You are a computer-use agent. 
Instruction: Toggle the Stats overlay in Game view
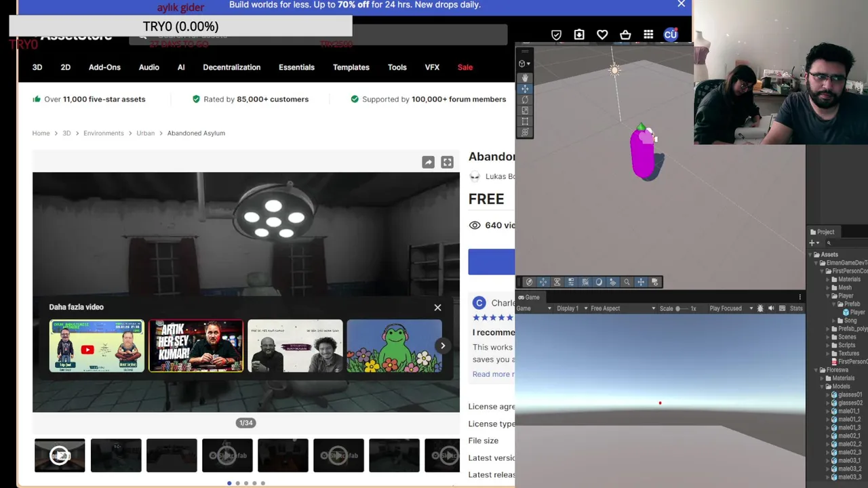point(796,308)
